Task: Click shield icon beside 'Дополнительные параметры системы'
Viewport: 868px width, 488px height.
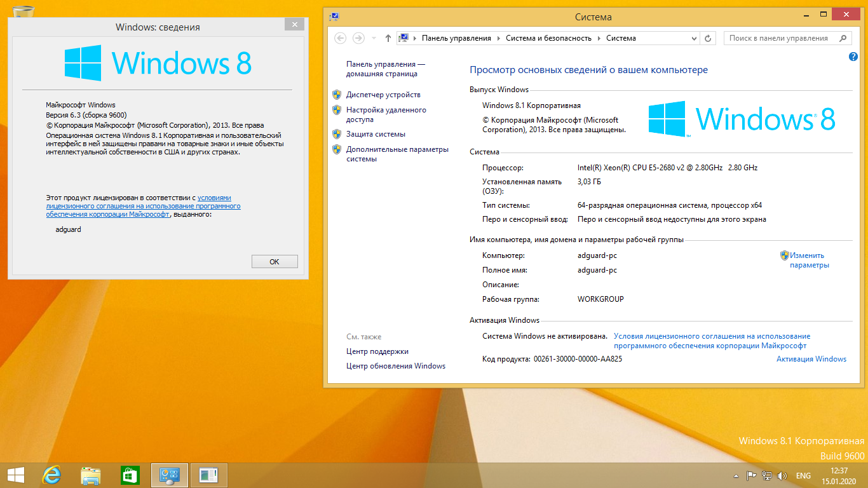Action: [337, 149]
